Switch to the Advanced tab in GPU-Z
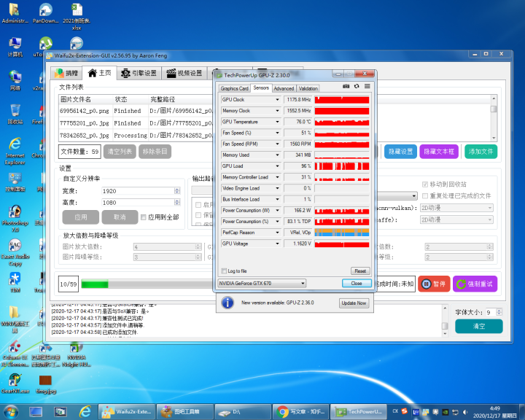The height and width of the screenshot is (420, 525). (x=284, y=88)
